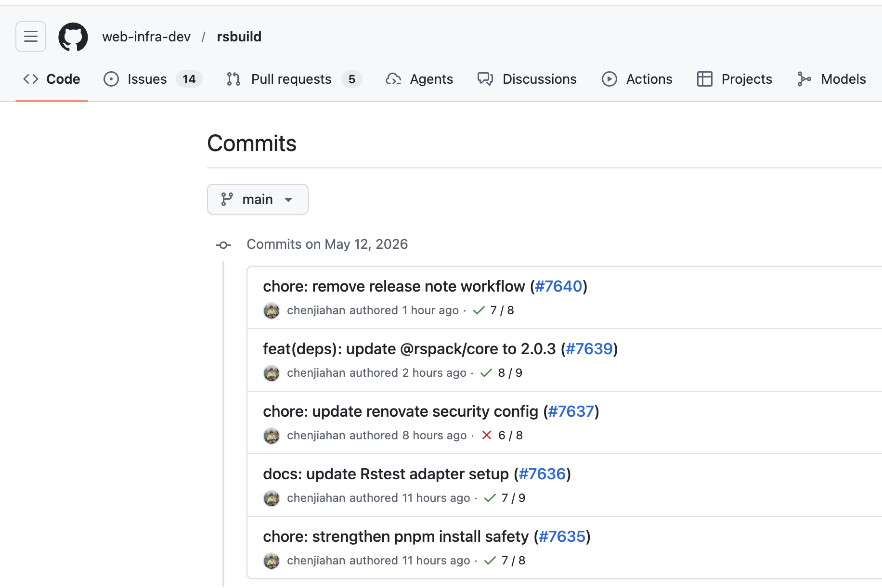
Task: Click '8 hours ago' timestamp on #7637
Action: pyautogui.click(x=435, y=435)
